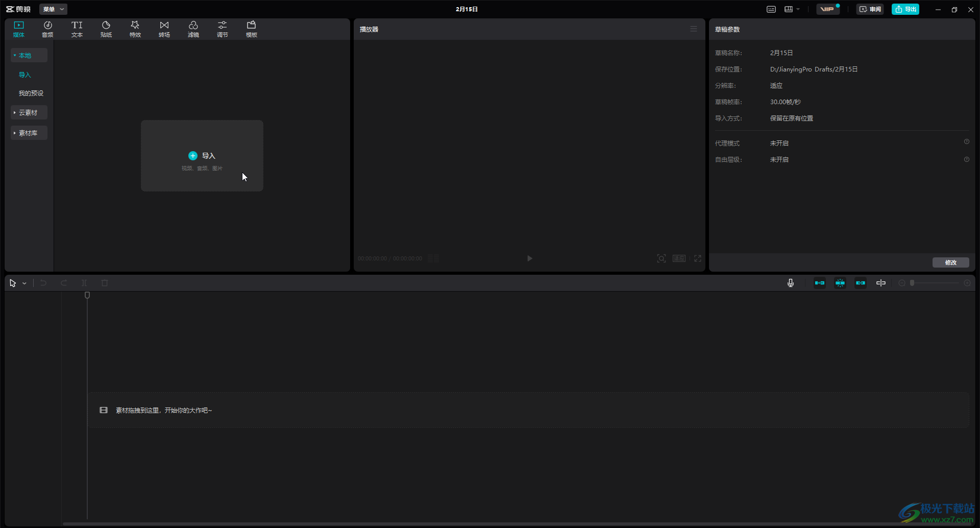Click the timeline zoom in icon
The width and height of the screenshot is (980, 528).
click(967, 283)
